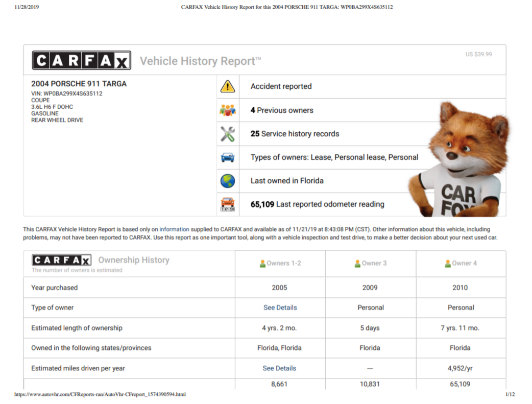Click the '7 yrs. 11 mo.' ownership length
Viewport: 532px width, 404px height.
click(x=460, y=328)
